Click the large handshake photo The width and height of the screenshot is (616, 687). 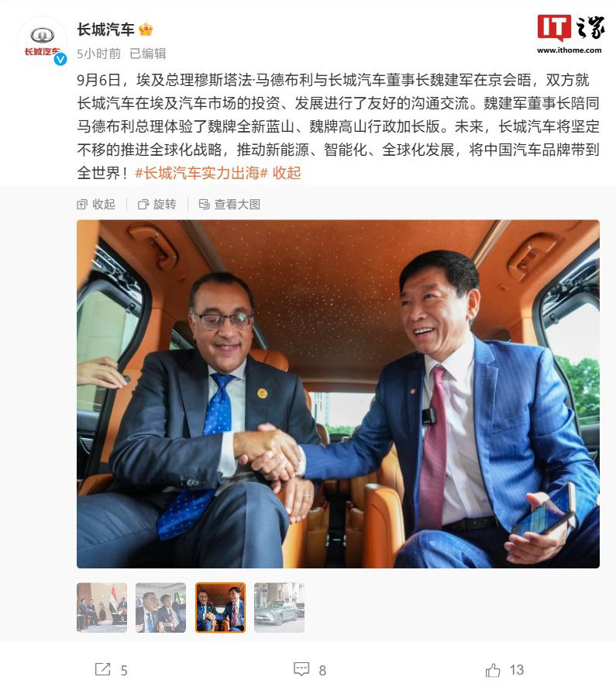click(338, 394)
